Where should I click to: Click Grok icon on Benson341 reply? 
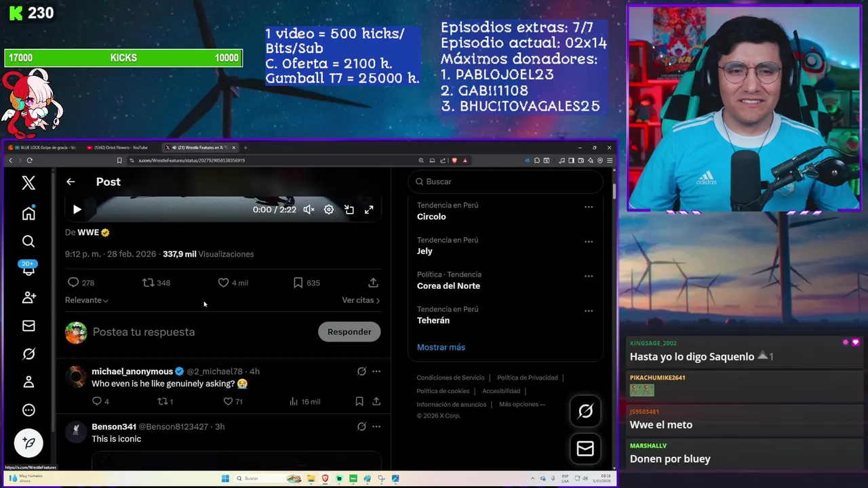click(x=361, y=427)
